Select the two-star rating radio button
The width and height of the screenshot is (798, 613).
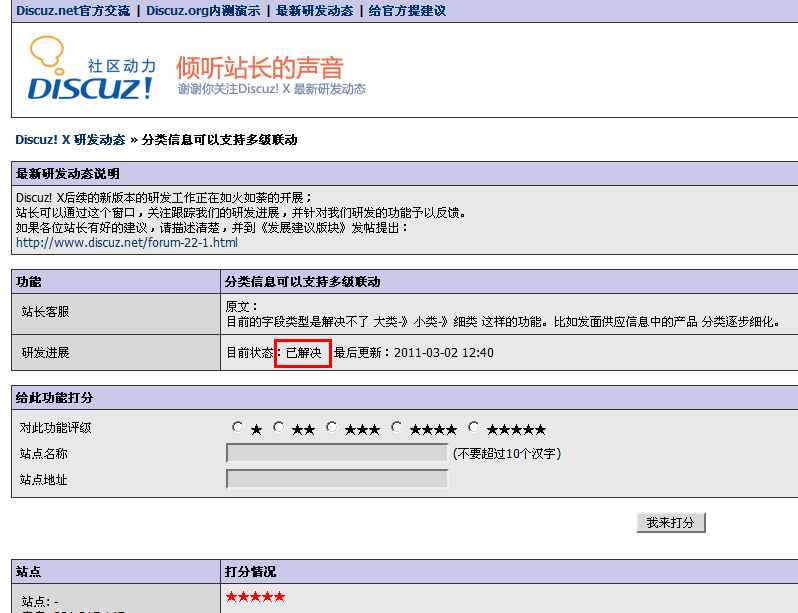[278, 427]
